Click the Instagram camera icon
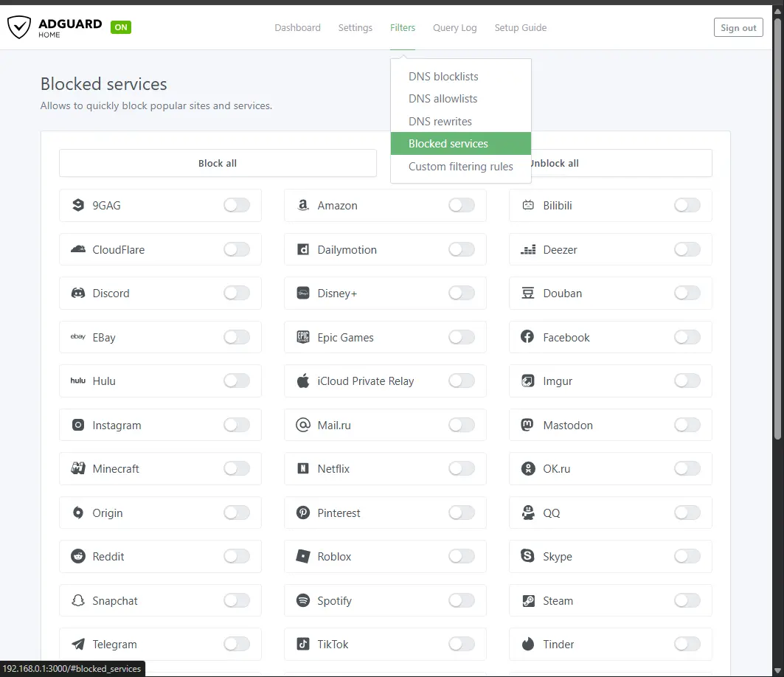 [78, 425]
